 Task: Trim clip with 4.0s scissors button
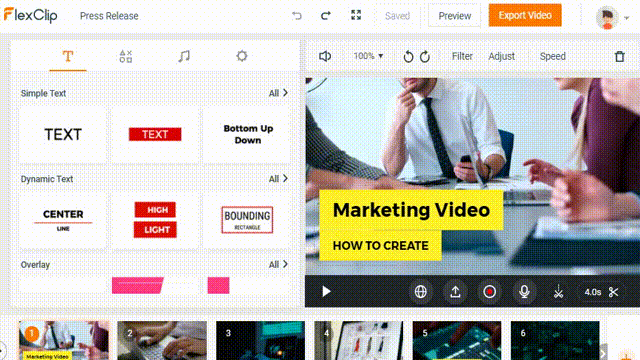click(601, 292)
